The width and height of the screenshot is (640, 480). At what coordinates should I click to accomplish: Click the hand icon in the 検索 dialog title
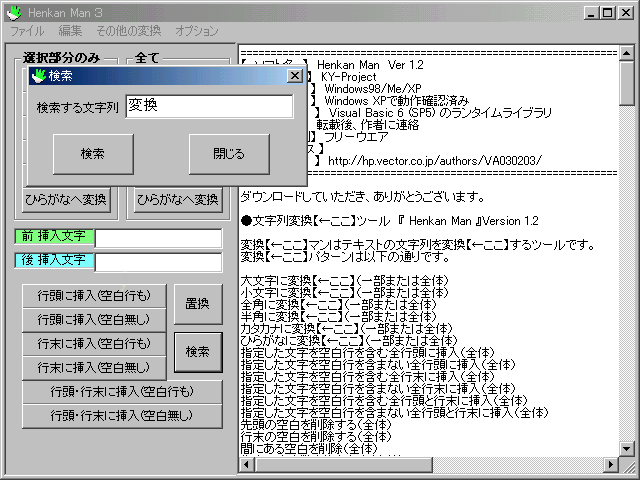click(39, 76)
